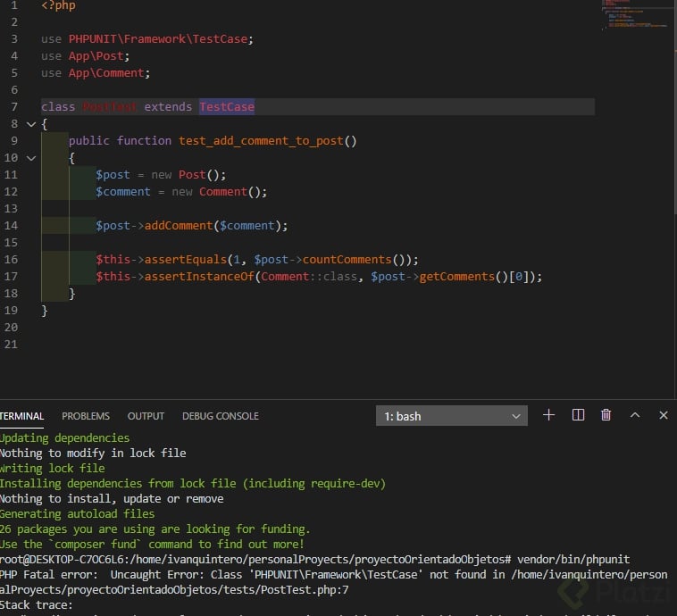The width and height of the screenshot is (677, 616).
Task: Click 'addComment' method call on line 14
Action: point(179,226)
